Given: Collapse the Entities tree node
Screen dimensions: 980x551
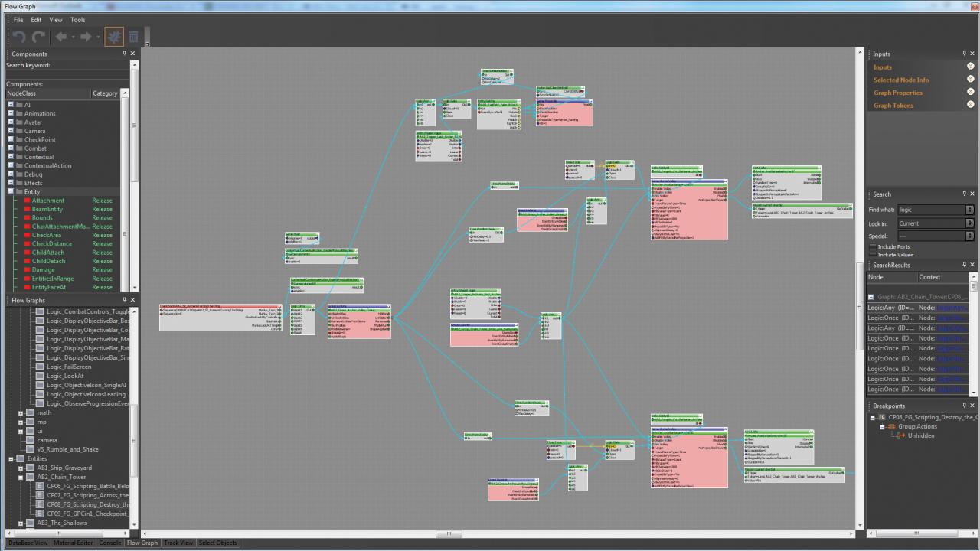Looking at the screenshot, I should (11, 458).
